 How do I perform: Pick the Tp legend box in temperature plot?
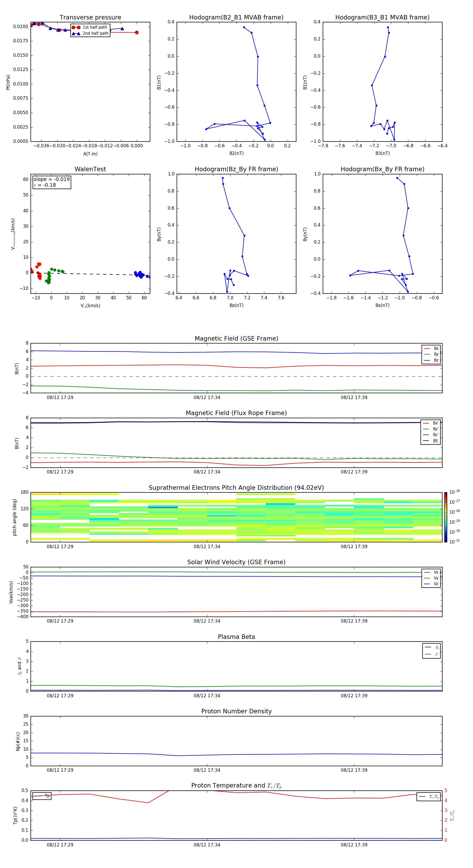(x=42, y=796)
